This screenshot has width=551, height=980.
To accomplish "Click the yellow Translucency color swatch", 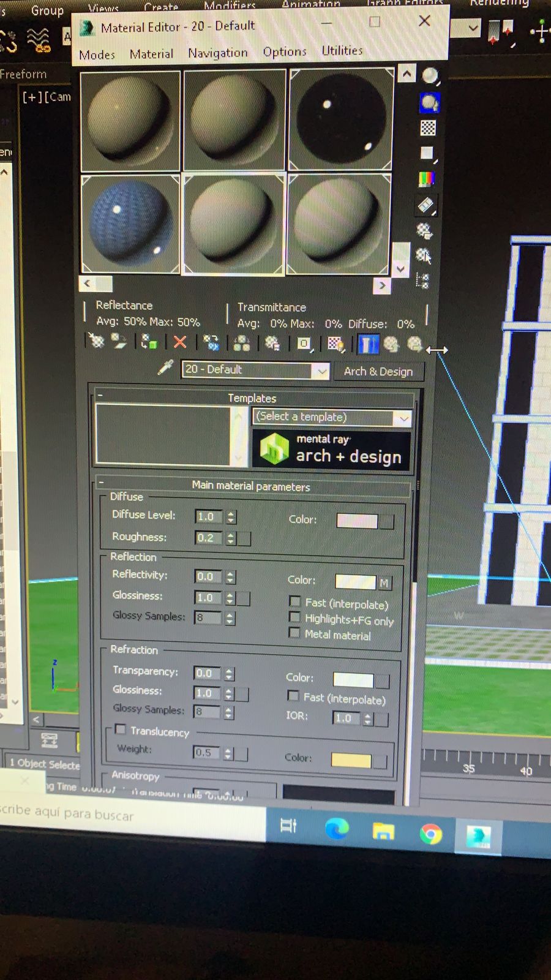I will click(x=351, y=760).
